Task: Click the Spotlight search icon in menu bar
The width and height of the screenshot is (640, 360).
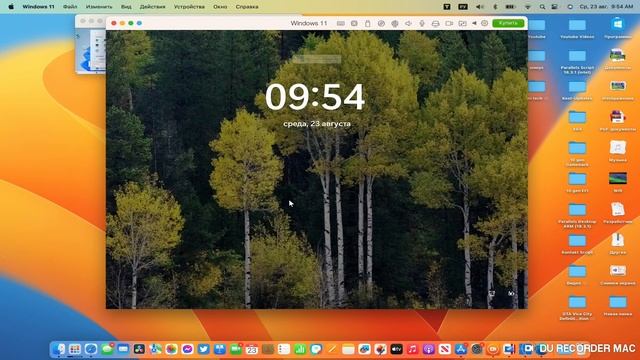Action: pos(542,7)
